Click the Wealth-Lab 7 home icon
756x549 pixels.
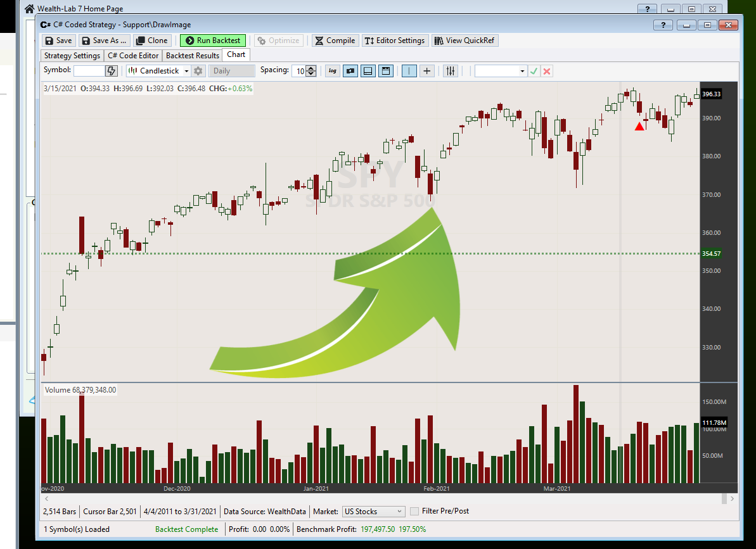[x=29, y=9]
